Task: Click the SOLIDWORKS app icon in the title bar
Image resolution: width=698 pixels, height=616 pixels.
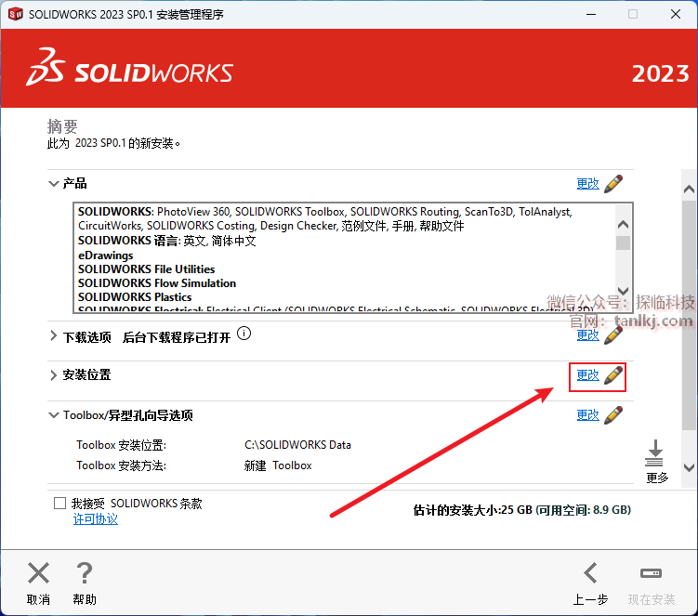Action: [15, 14]
